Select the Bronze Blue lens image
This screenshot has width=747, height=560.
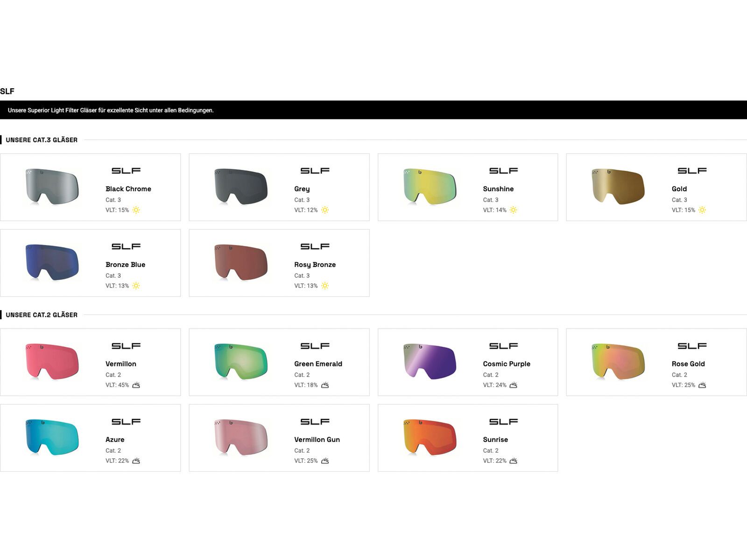(x=52, y=262)
